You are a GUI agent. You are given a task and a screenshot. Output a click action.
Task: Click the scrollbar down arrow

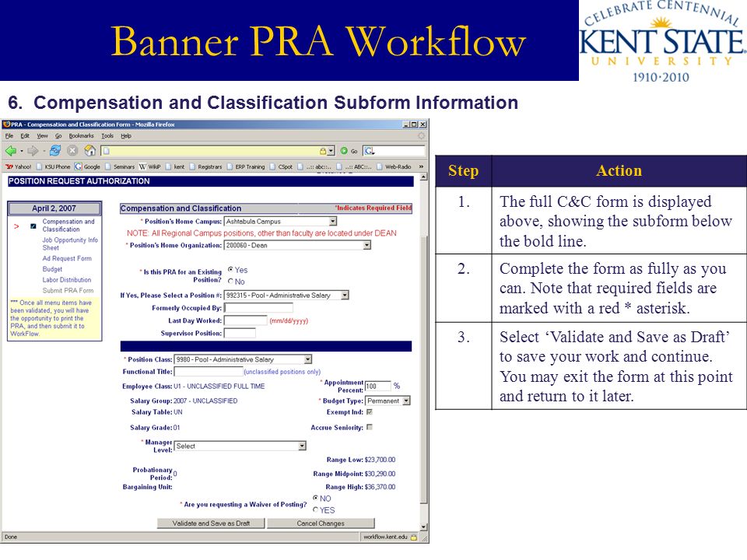[x=424, y=527]
